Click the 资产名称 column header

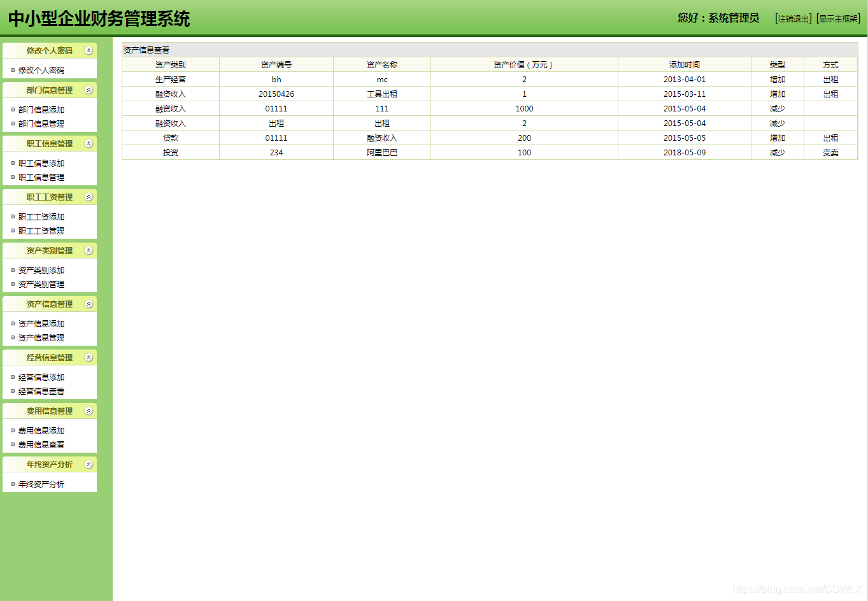(382, 65)
